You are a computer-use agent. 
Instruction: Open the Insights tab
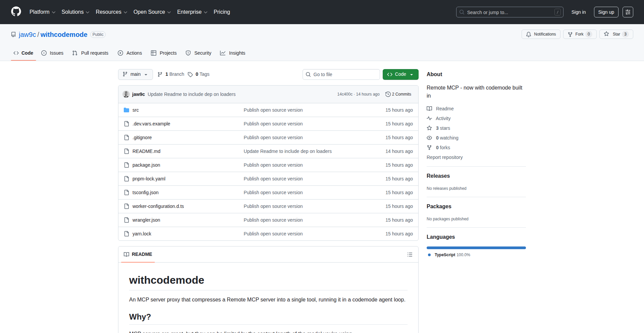click(x=233, y=53)
